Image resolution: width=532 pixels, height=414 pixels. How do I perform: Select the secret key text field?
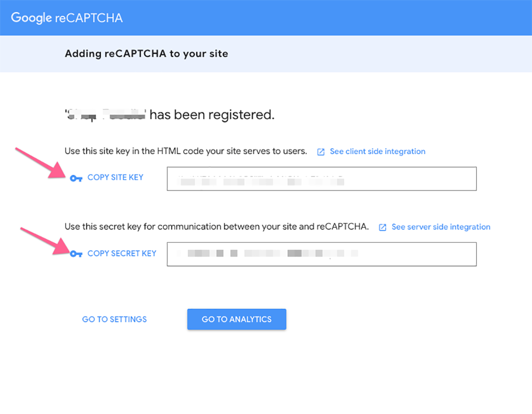coord(322,254)
